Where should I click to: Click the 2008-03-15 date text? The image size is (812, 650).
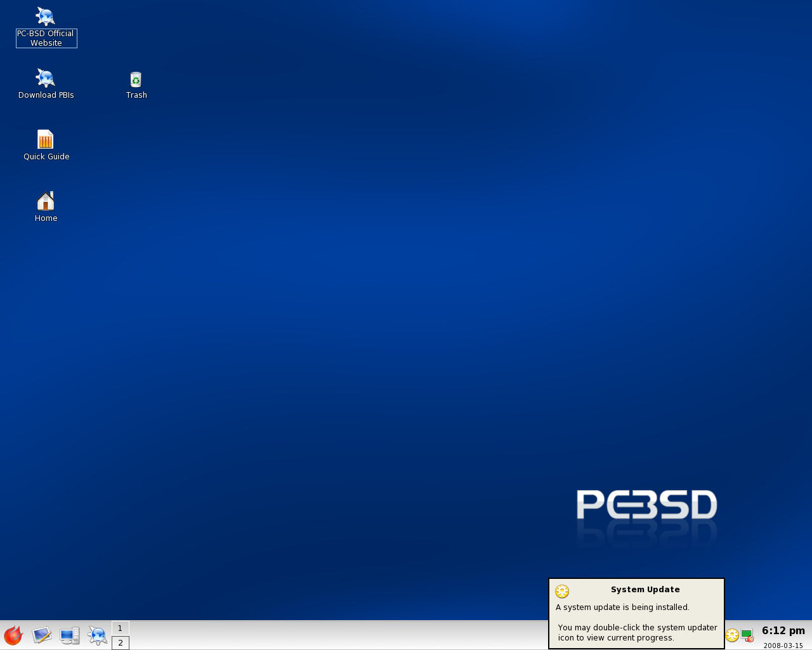point(783,646)
